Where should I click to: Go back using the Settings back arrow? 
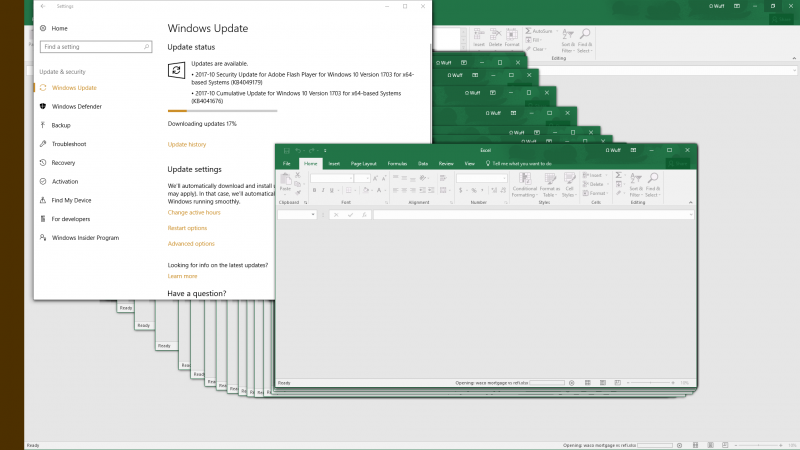[x=42, y=6]
